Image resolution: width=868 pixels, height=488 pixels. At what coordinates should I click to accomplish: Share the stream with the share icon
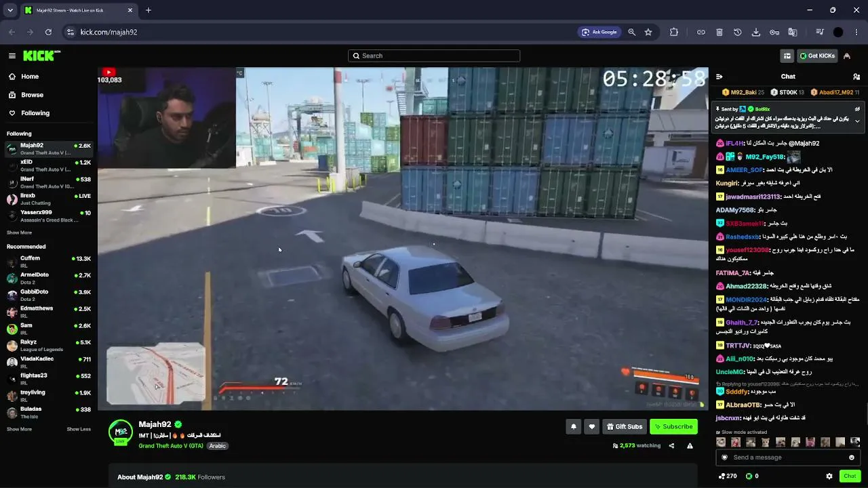671,446
